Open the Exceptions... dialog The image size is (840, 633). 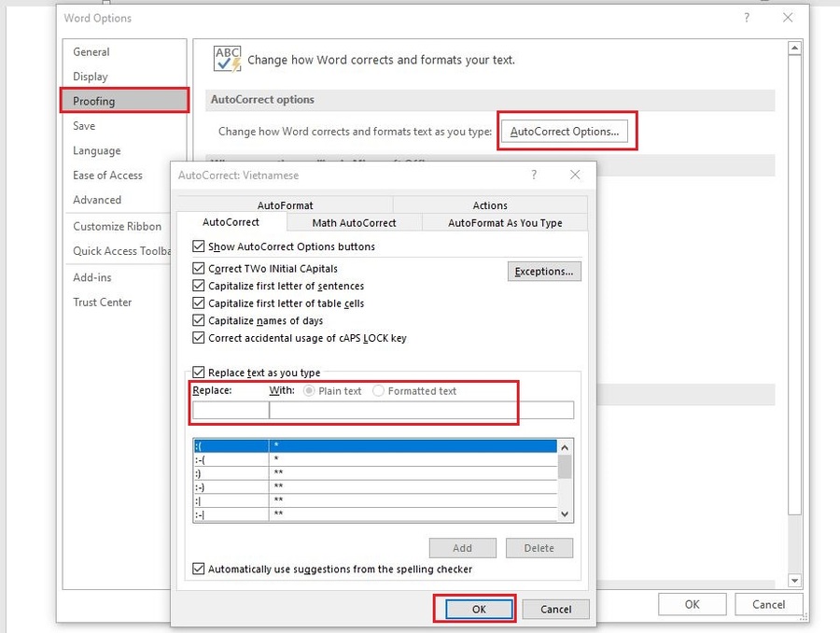coord(544,271)
